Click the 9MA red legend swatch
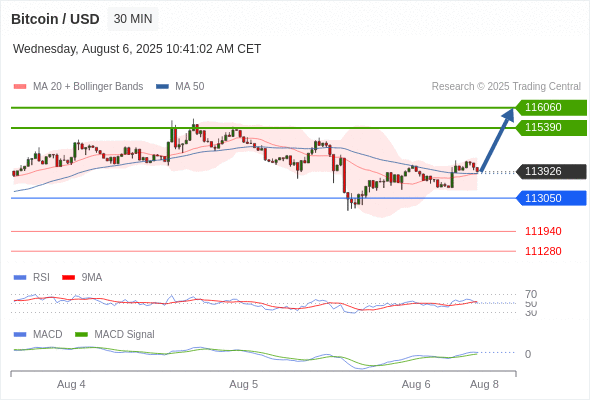Image resolution: width=590 pixels, height=400 pixels. click(x=68, y=278)
